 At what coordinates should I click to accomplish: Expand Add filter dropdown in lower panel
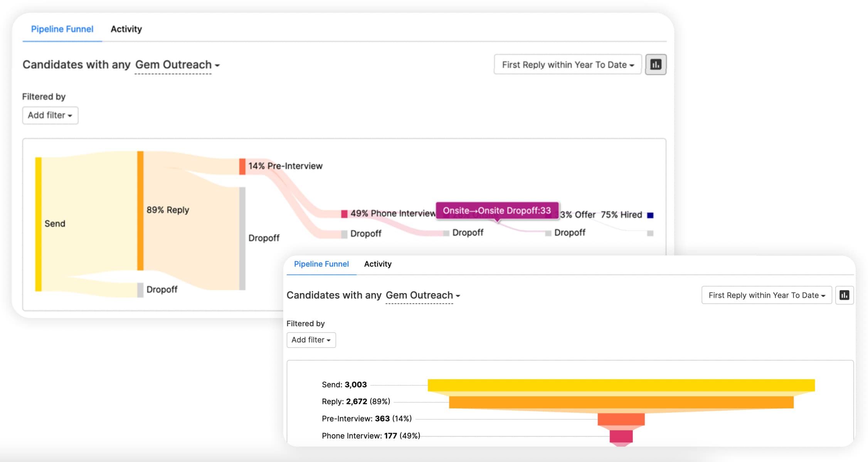[311, 340]
